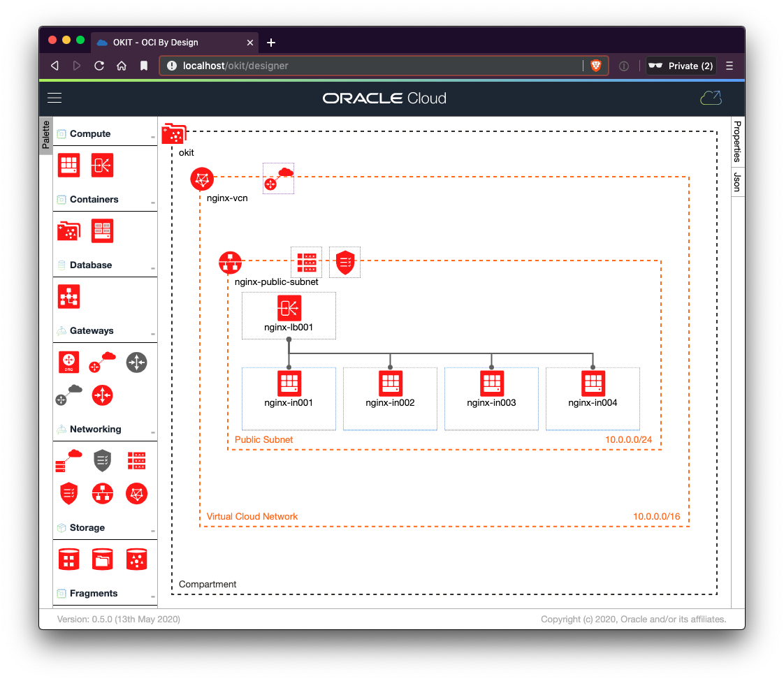784x681 pixels.
Task: Click the OKE cluster icon in the Containers section
Action: click(68, 230)
